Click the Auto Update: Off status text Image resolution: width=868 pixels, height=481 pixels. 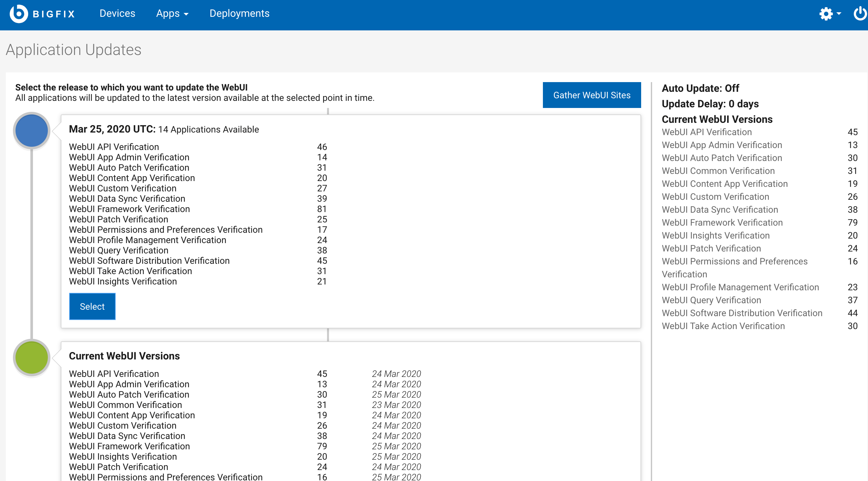pyautogui.click(x=700, y=88)
